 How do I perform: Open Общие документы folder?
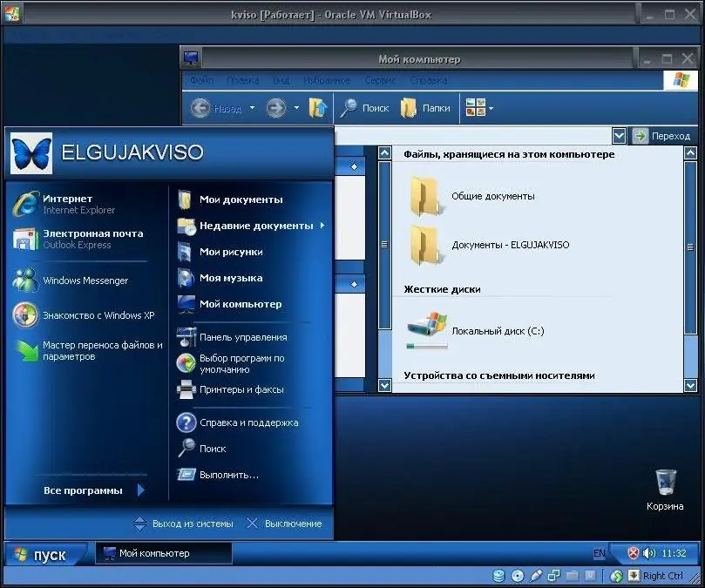click(x=472, y=196)
